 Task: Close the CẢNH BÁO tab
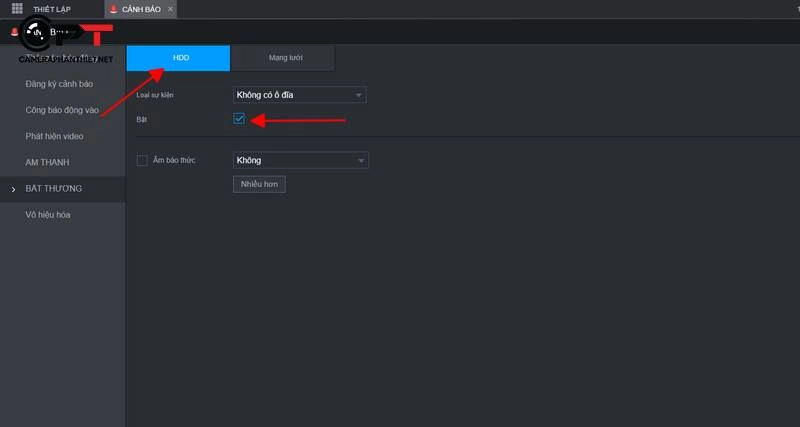tap(170, 9)
